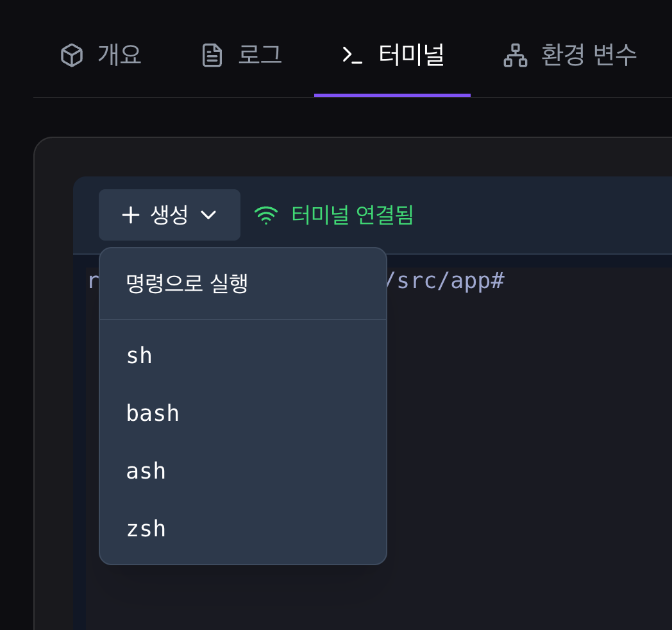Collapse the 생성 dropdown via its chevron
The image size is (672, 630).
click(x=208, y=216)
